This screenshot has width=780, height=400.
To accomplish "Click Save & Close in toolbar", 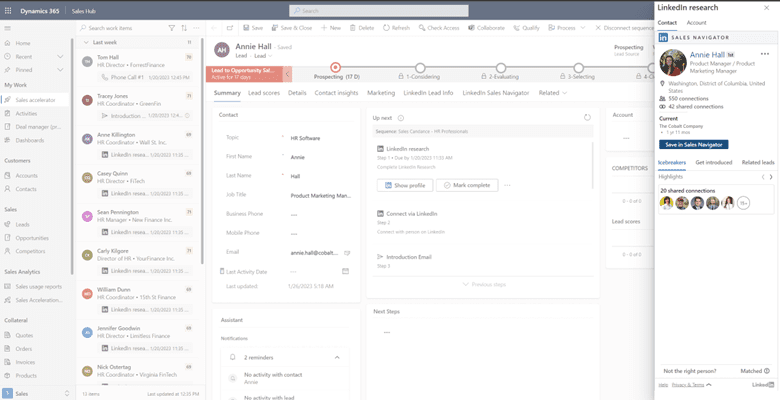I will [292, 28].
